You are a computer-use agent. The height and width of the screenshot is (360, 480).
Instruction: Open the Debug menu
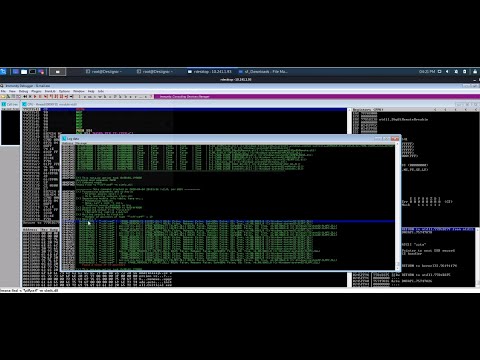point(23,91)
